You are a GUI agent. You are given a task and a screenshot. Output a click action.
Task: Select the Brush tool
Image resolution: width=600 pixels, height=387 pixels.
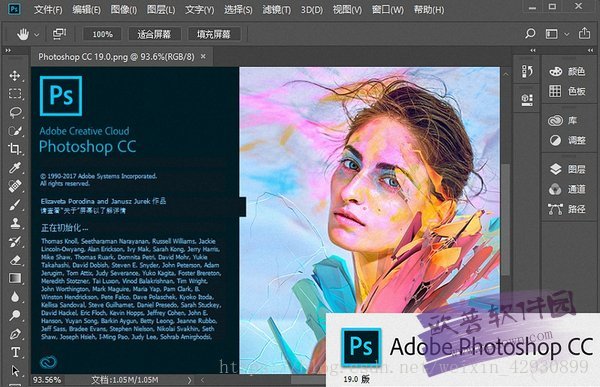tap(15, 205)
